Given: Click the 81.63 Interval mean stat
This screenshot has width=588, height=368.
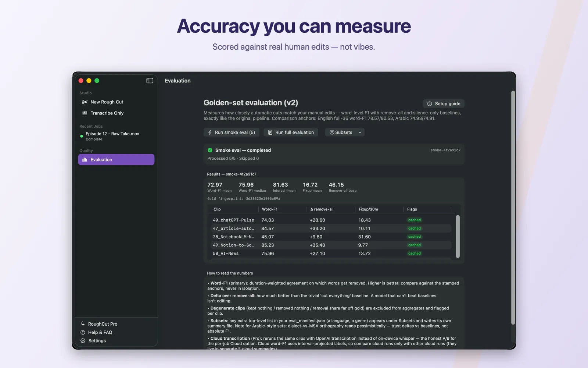Looking at the screenshot, I should click(x=284, y=187).
